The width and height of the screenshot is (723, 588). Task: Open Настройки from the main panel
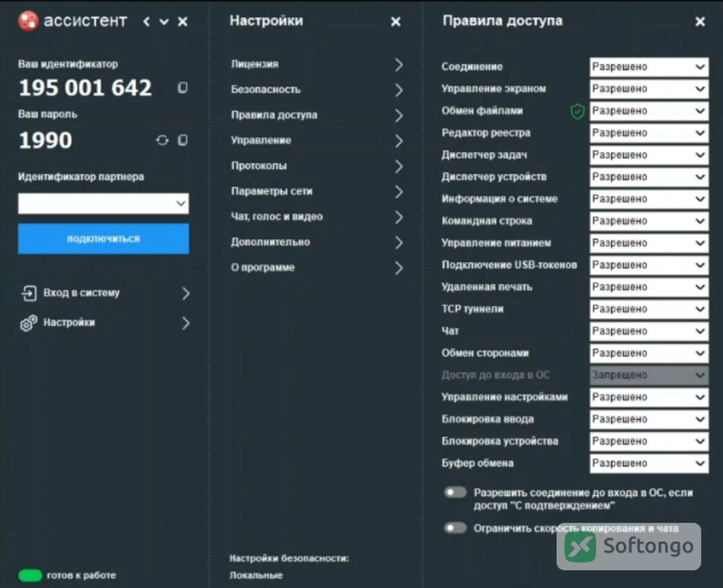[105, 323]
